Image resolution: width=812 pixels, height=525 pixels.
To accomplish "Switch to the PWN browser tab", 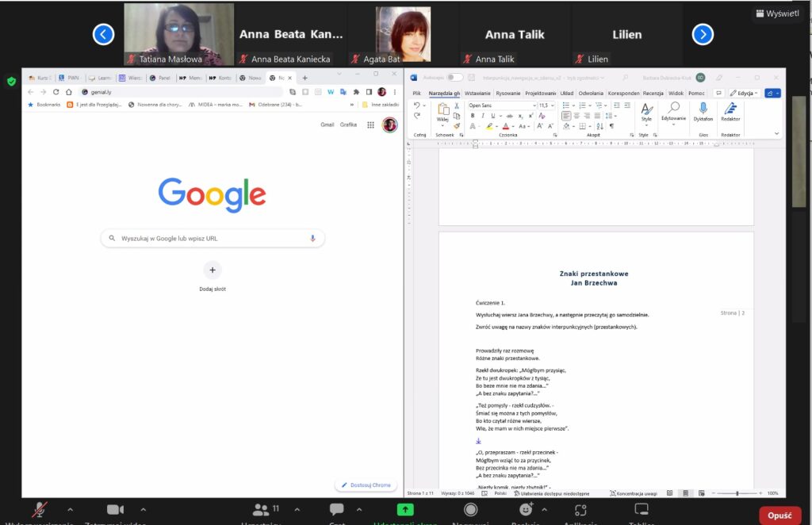I will [x=73, y=78].
